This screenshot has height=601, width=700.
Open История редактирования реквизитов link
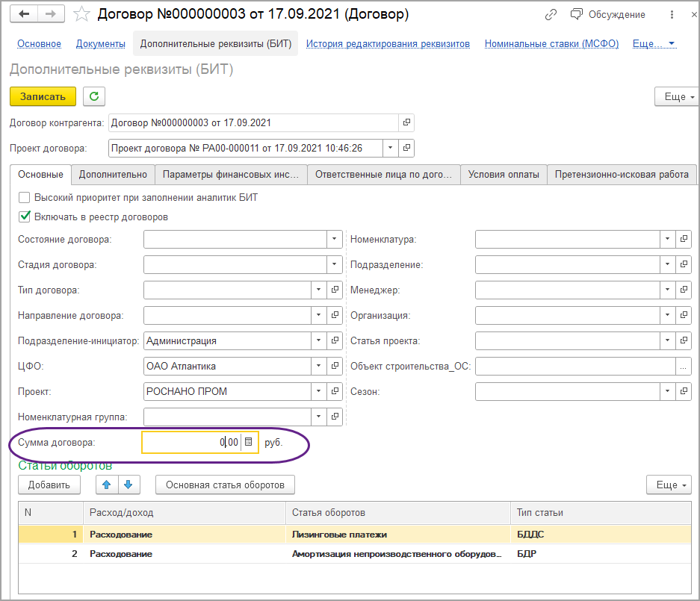coord(388,43)
